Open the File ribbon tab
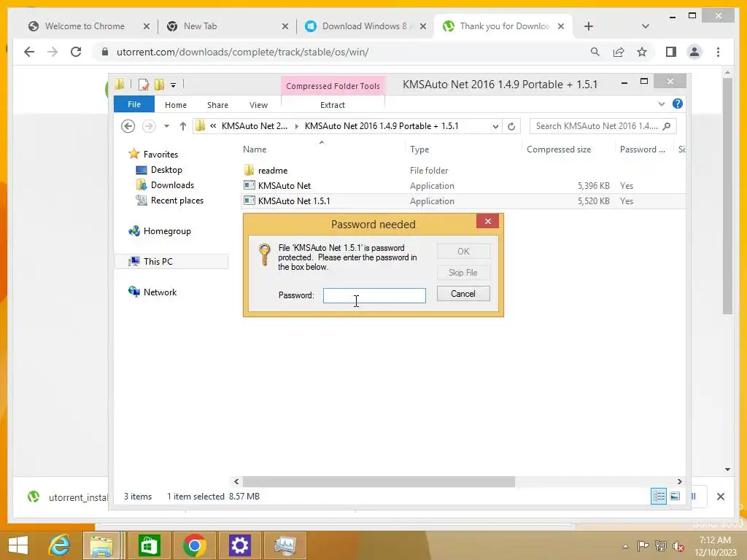 click(134, 104)
